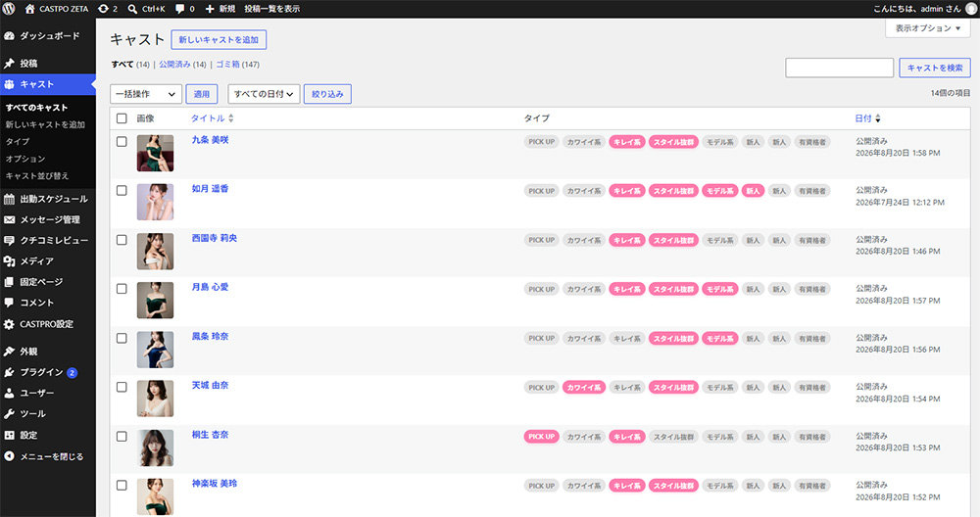Image resolution: width=980 pixels, height=517 pixels.
Task: Click the 出勤スケジュール calendar icon
Action: click(9, 199)
